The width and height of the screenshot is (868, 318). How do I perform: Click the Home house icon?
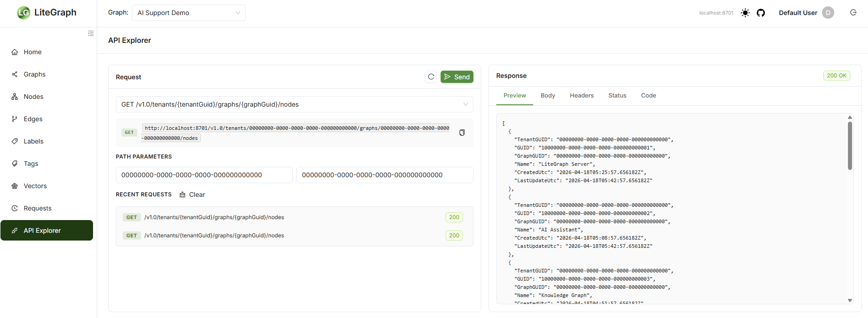(15, 52)
